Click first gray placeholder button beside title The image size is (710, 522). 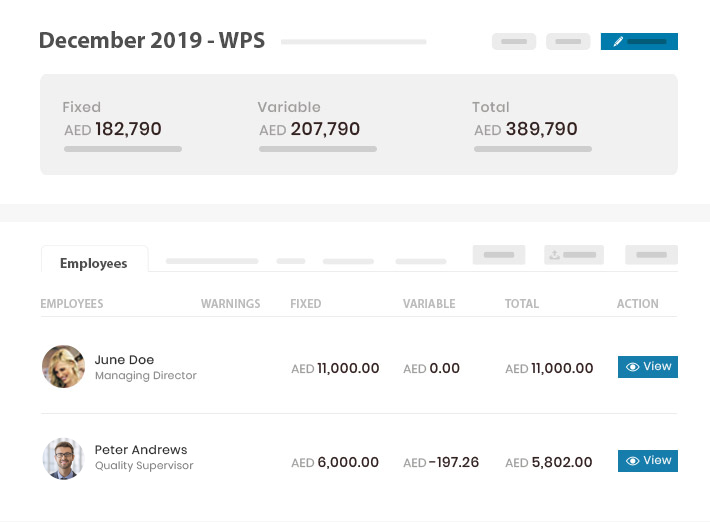coord(514,41)
